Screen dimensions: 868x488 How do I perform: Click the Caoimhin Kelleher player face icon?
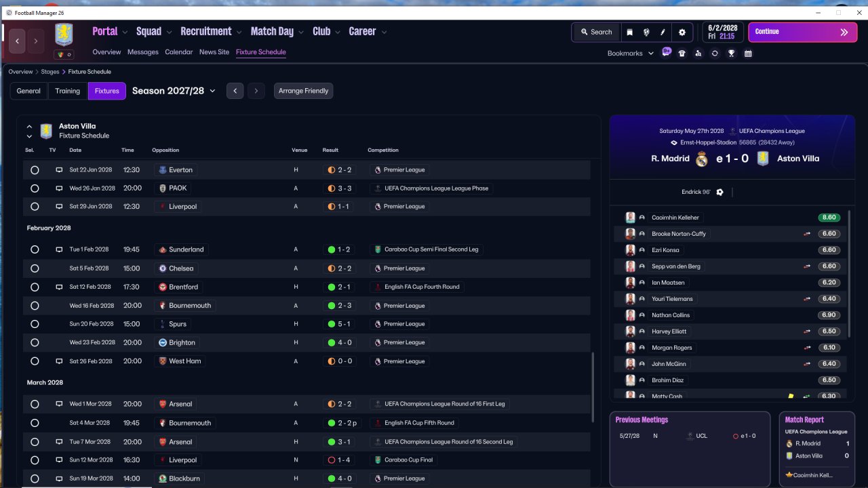631,218
